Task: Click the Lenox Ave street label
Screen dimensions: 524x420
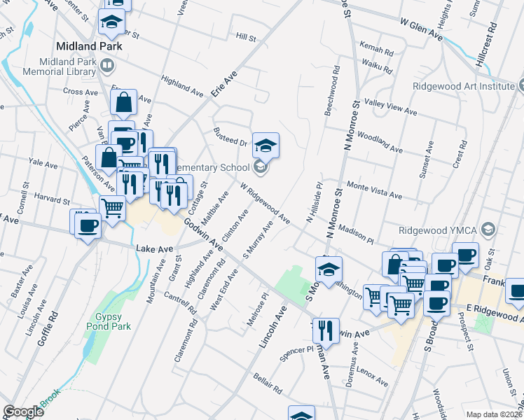Action: (x=372, y=377)
